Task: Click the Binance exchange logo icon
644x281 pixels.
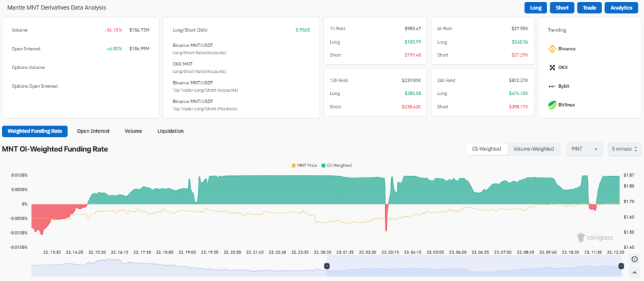Action: coord(552,48)
